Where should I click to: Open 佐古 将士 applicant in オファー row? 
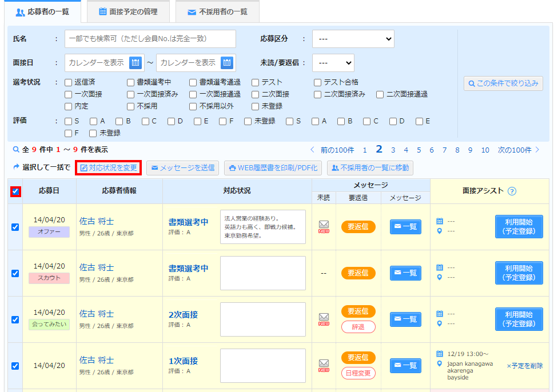point(97,221)
